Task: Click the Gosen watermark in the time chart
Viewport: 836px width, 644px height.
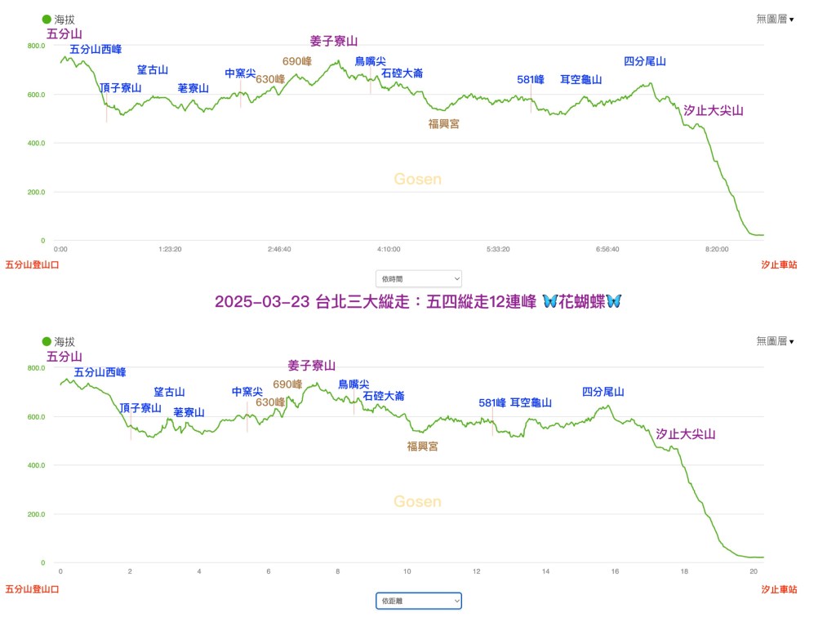Action: (417, 180)
